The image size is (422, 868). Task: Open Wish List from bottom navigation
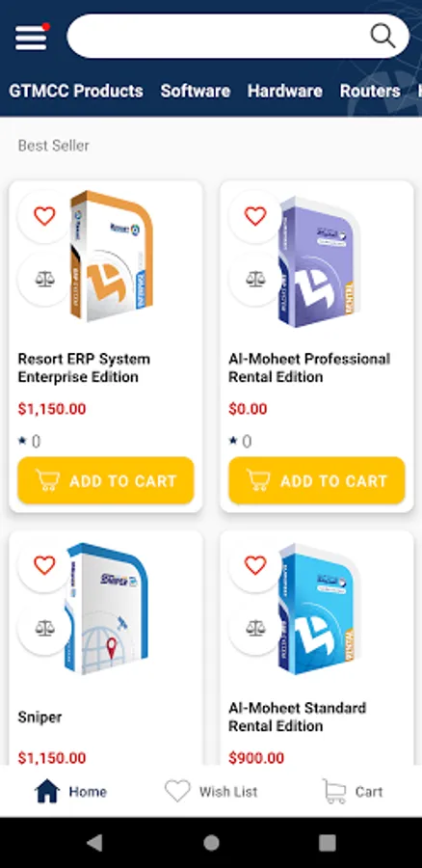(211, 792)
